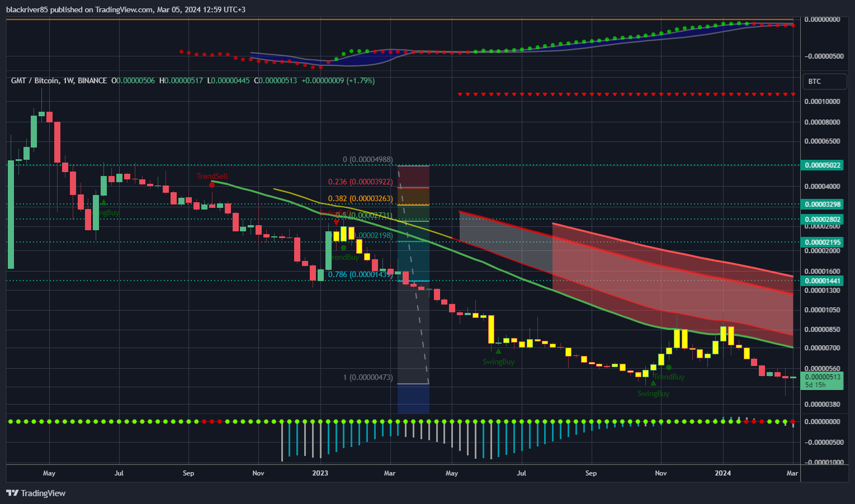This screenshot has height=504, width=855.
Task: Click the low value L0.00000445
Action: pyautogui.click(x=228, y=81)
